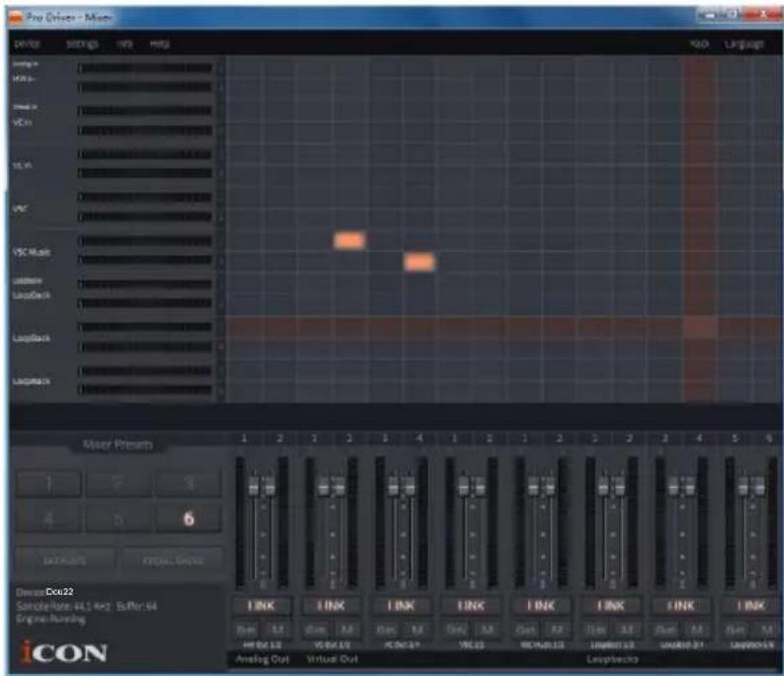This screenshot has height=676, width=784.
Task: Click the button left of M on sixth strip
Action: pos(596,629)
